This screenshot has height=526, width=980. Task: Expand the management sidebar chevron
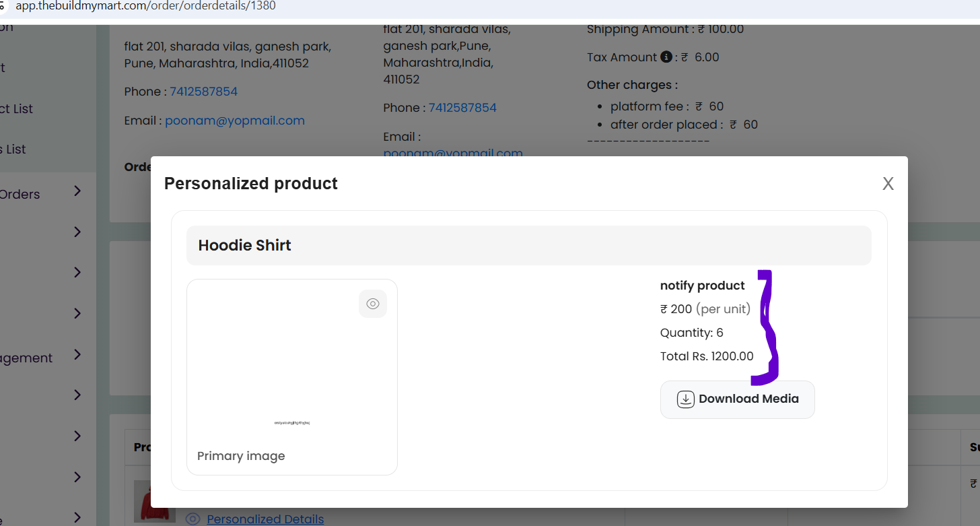(77, 355)
